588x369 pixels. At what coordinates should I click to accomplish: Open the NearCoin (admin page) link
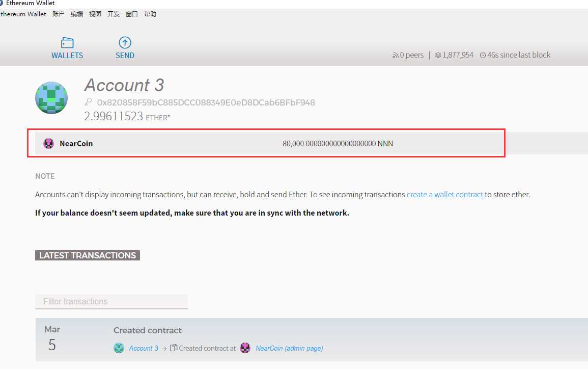point(289,348)
